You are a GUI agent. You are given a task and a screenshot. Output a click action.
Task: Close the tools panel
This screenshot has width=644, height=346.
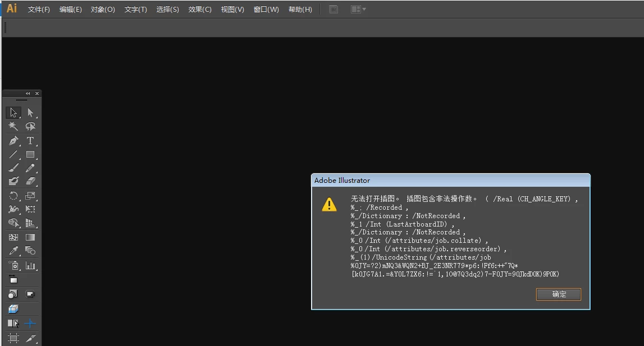pos(37,93)
